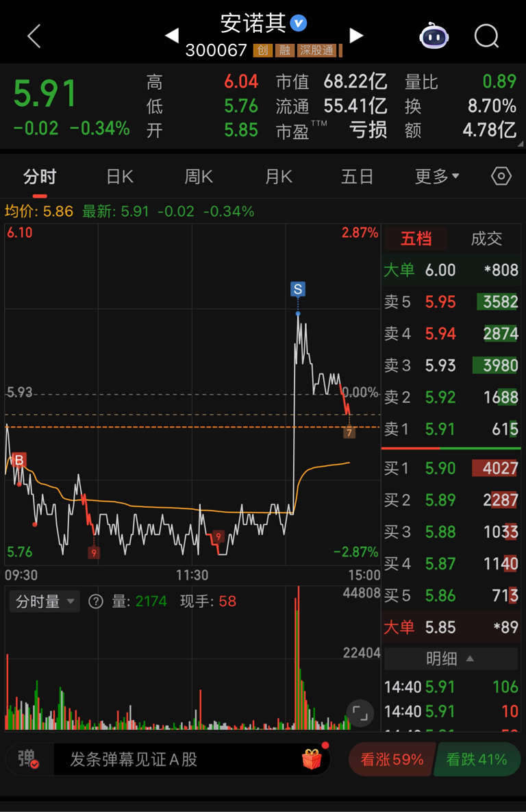Viewport: 526px width, 812px height.
Task: Open the 更多 dropdown
Action: [437, 177]
